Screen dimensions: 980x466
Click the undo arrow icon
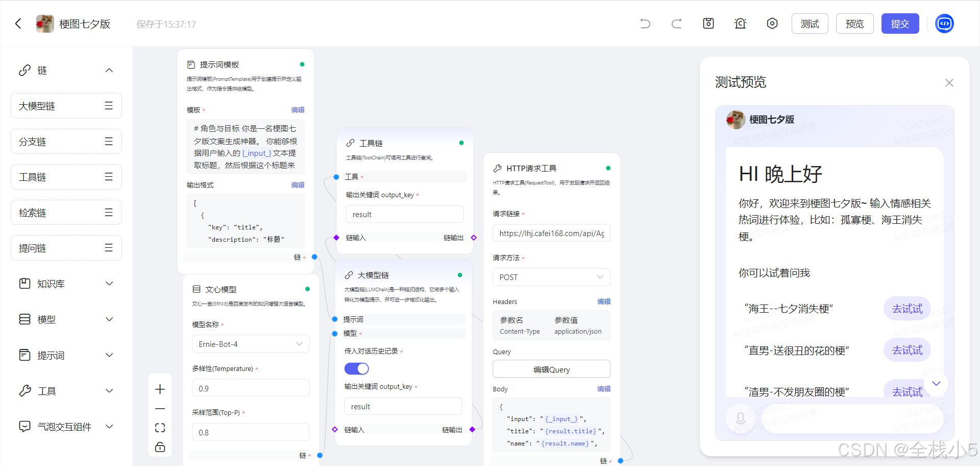[645, 24]
